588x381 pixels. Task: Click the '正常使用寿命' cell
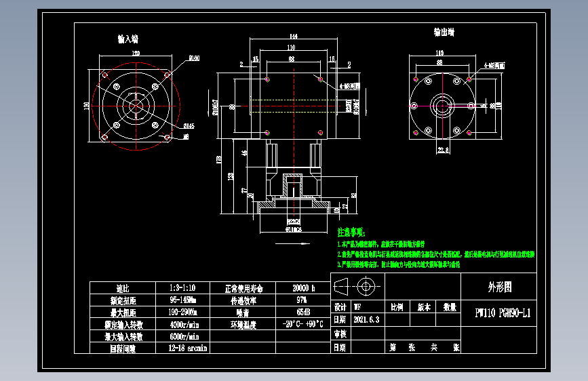(x=243, y=288)
